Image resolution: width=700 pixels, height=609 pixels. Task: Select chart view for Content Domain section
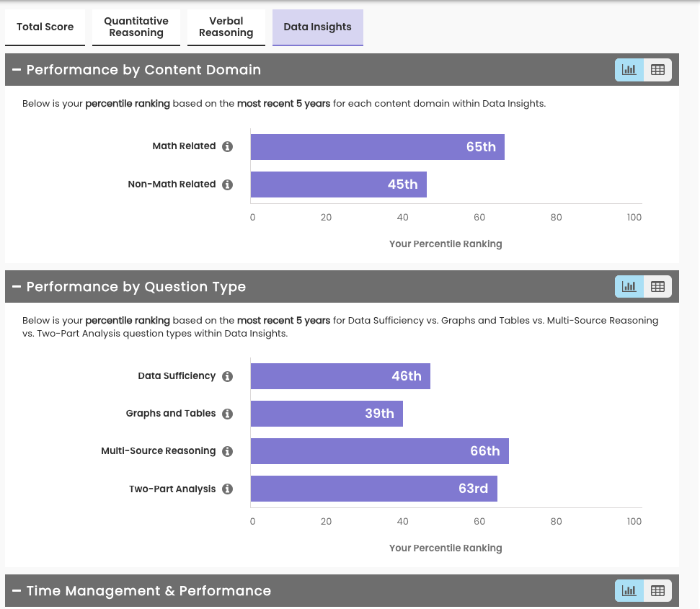tap(629, 70)
